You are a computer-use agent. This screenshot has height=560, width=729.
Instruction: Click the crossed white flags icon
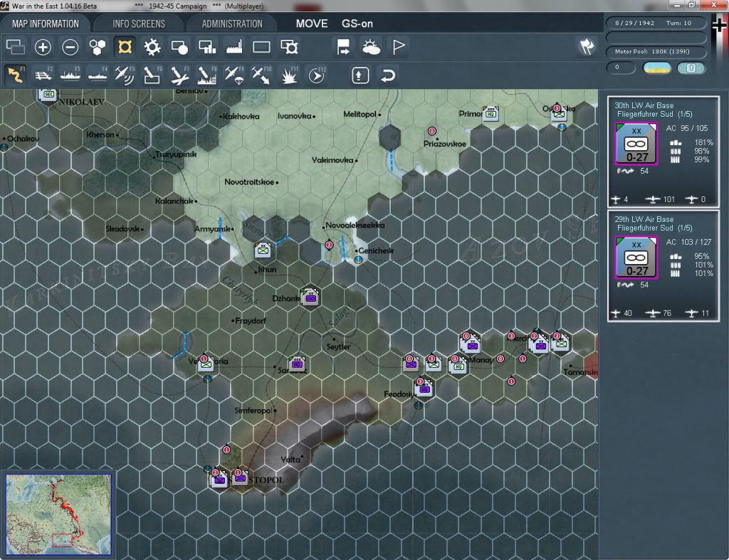pyautogui.click(x=587, y=46)
